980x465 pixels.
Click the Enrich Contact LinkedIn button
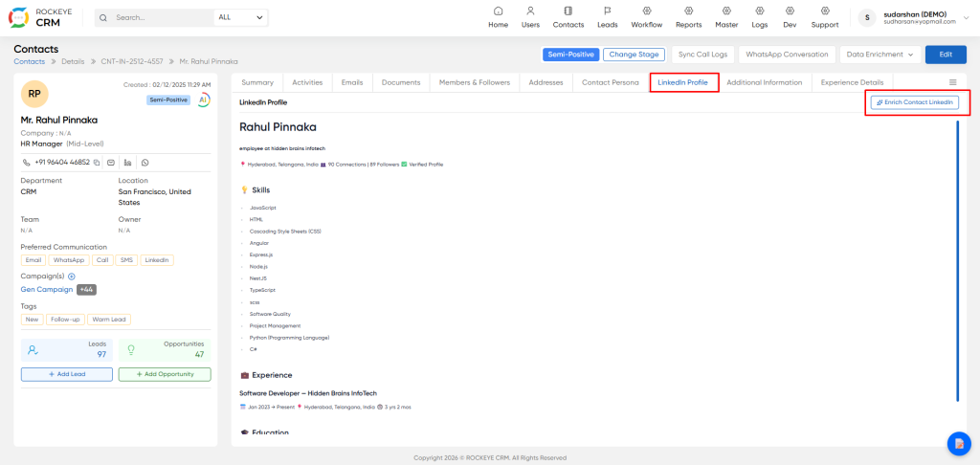point(914,102)
